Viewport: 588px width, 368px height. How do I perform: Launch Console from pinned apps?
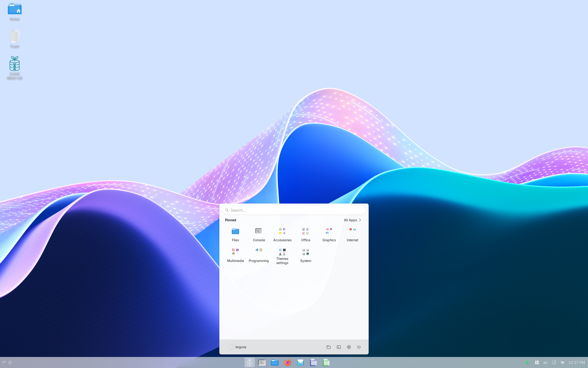pos(259,234)
